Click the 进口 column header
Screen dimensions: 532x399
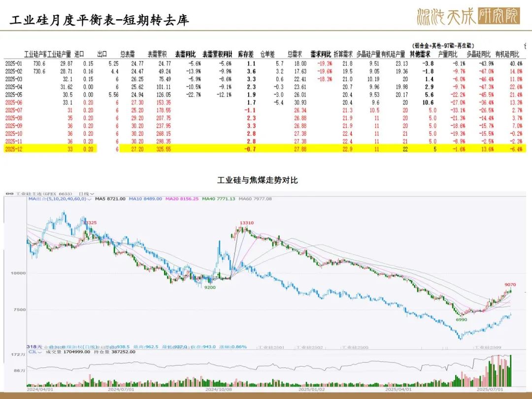point(79,54)
